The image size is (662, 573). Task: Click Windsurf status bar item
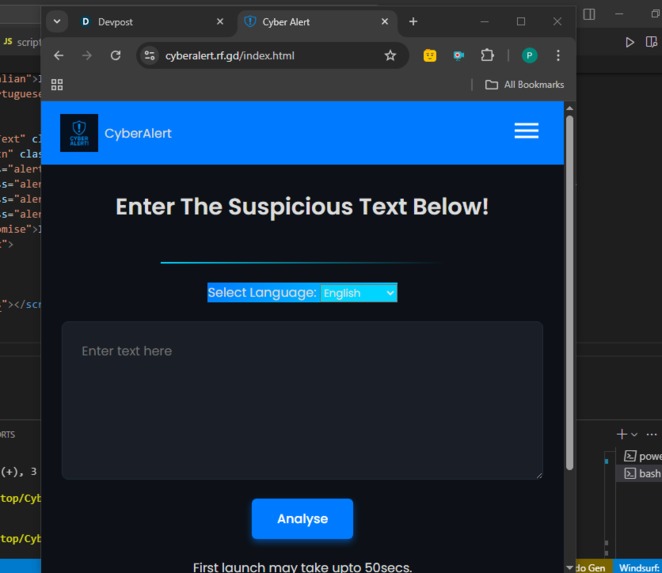(638, 568)
